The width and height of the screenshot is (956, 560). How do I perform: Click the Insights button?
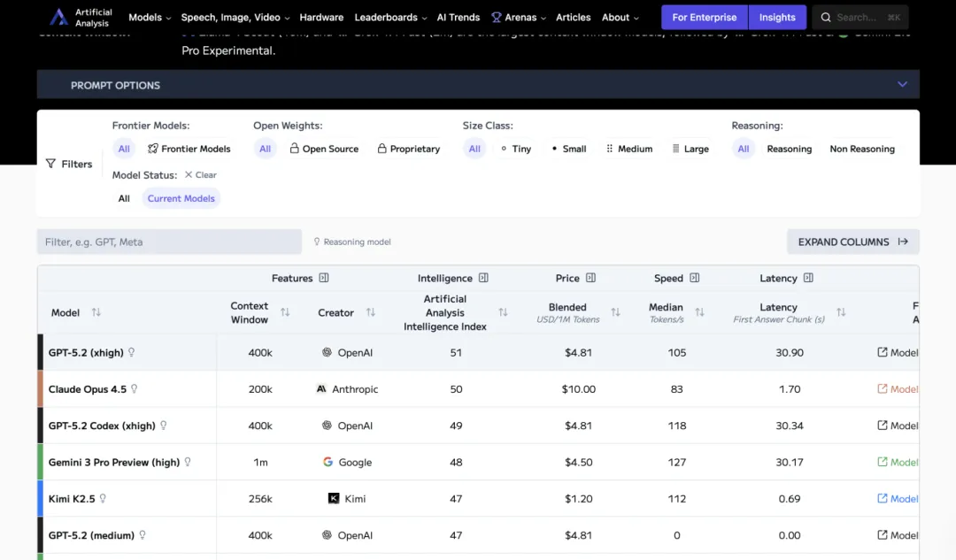(x=777, y=17)
